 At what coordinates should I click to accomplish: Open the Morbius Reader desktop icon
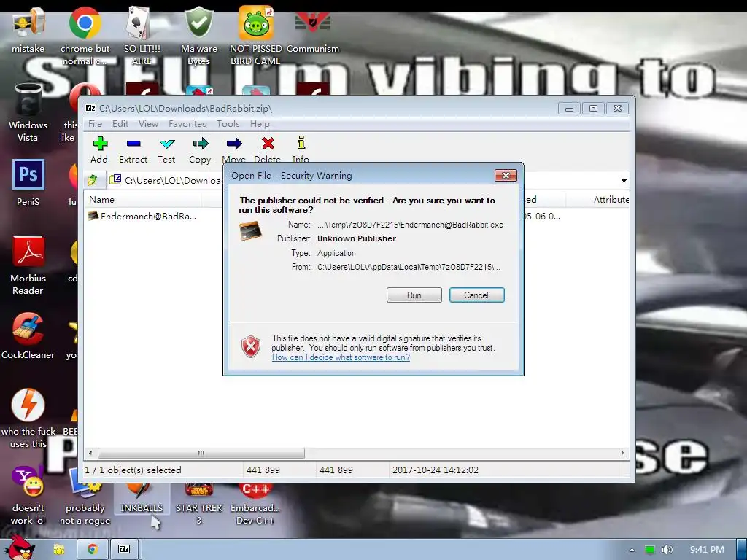pos(28,265)
